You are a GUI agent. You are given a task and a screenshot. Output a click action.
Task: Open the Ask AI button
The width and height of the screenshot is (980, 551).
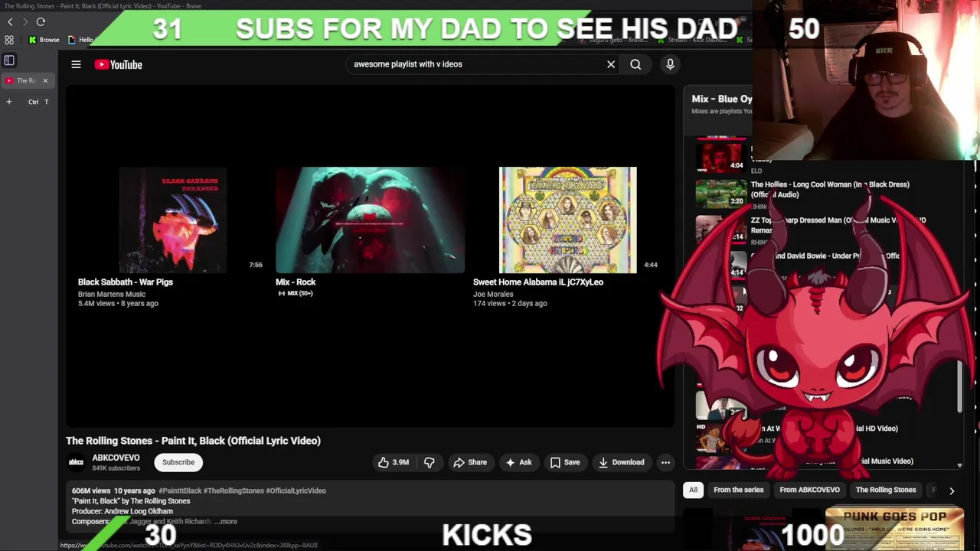(x=518, y=462)
